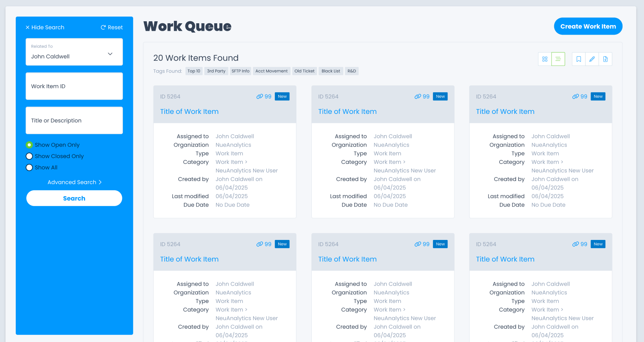Click Category chevron on top-middle card
The width and height of the screenshot is (644, 342).
(404, 162)
